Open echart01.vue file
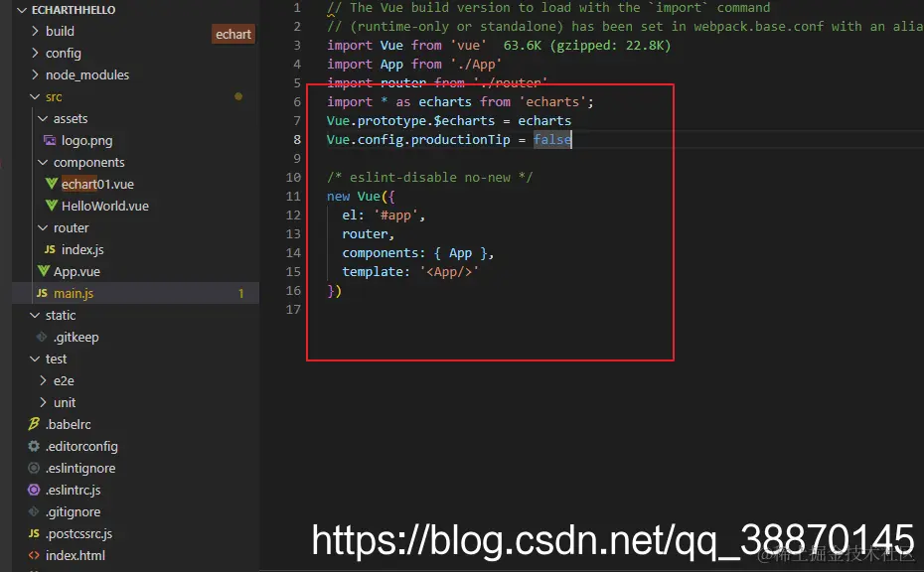 (x=97, y=184)
